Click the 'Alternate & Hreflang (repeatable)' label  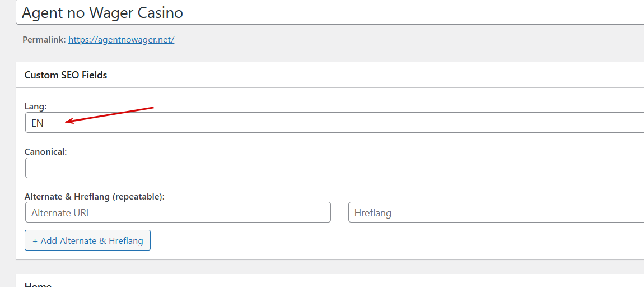point(94,197)
